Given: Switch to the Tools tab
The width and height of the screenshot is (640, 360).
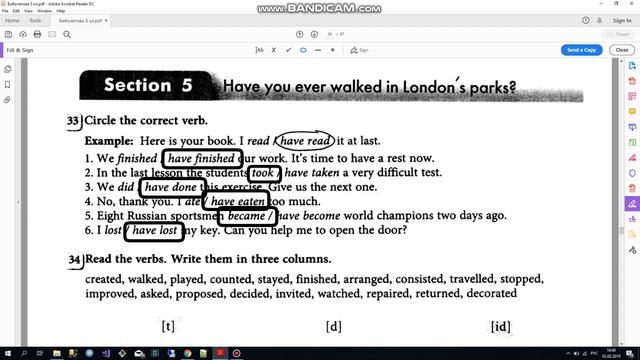Looking at the screenshot, I should [x=35, y=20].
